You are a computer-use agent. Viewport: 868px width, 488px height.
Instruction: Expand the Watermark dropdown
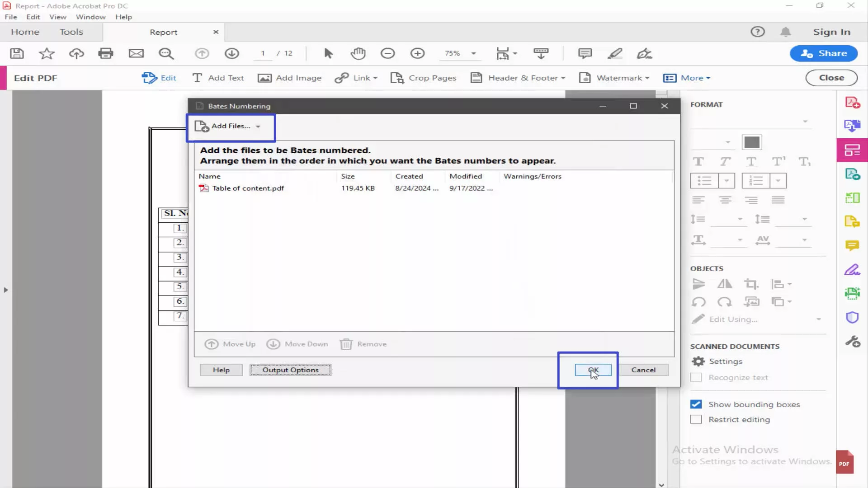click(648, 78)
